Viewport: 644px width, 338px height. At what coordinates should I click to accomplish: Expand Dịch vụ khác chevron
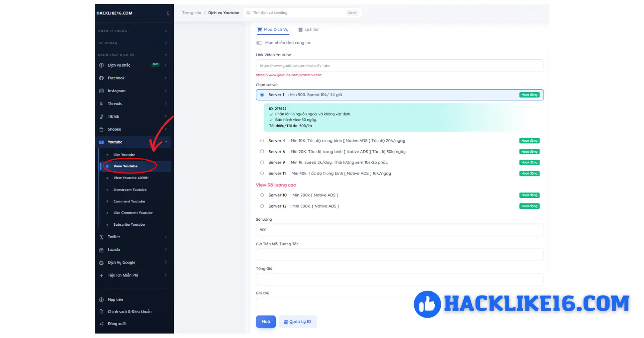[x=166, y=65]
